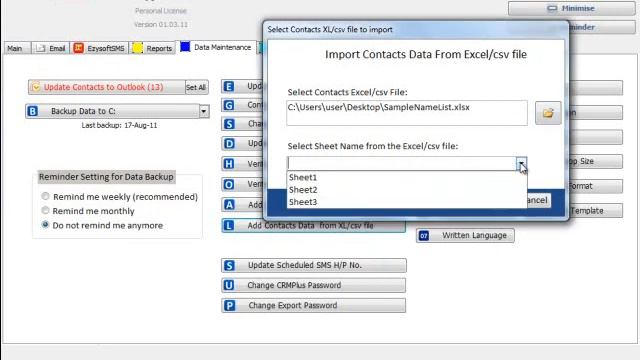
Task: Open the Reports tab
Action: pyautogui.click(x=153, y=48)
